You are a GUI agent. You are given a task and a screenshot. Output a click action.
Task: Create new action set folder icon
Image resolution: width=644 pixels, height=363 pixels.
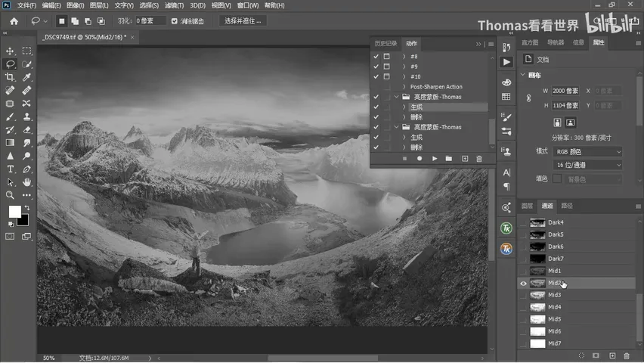tap(449, 159)
